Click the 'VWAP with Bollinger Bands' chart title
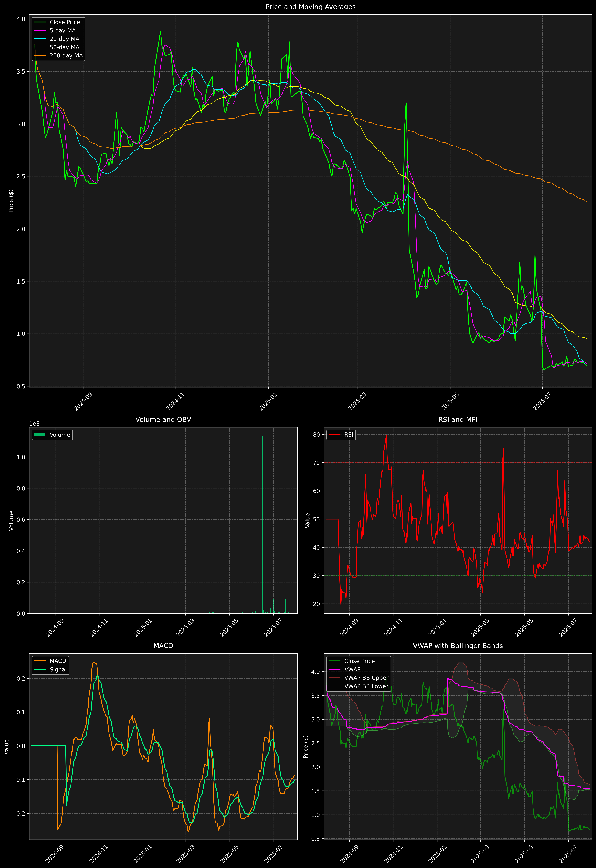Screen dimensions: 596x868 [458, 646]
